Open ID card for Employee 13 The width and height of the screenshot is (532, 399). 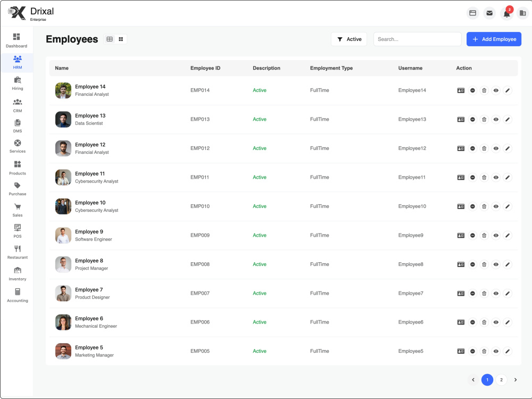pos(461,119)
